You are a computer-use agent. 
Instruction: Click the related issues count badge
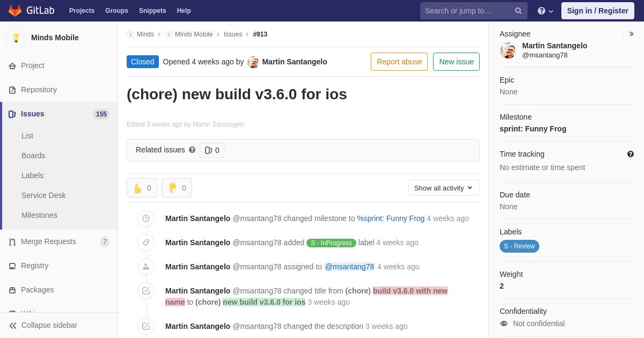click(212, 150)
